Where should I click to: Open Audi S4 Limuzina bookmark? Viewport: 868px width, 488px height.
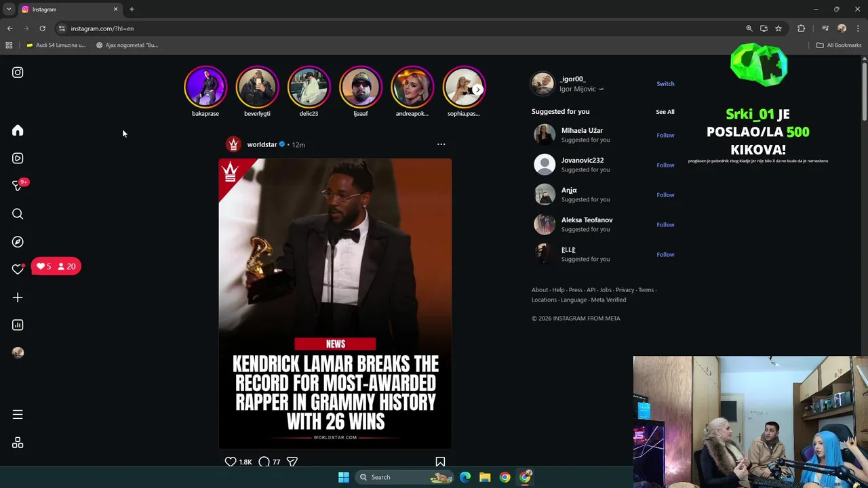56,45
